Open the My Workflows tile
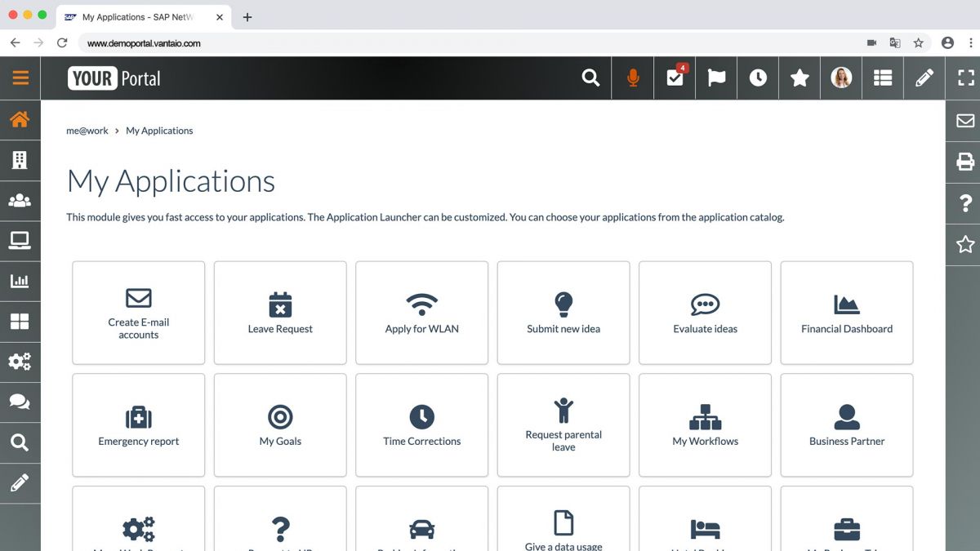The height and width of the screenshot is (551, 980). click(705, 425)
